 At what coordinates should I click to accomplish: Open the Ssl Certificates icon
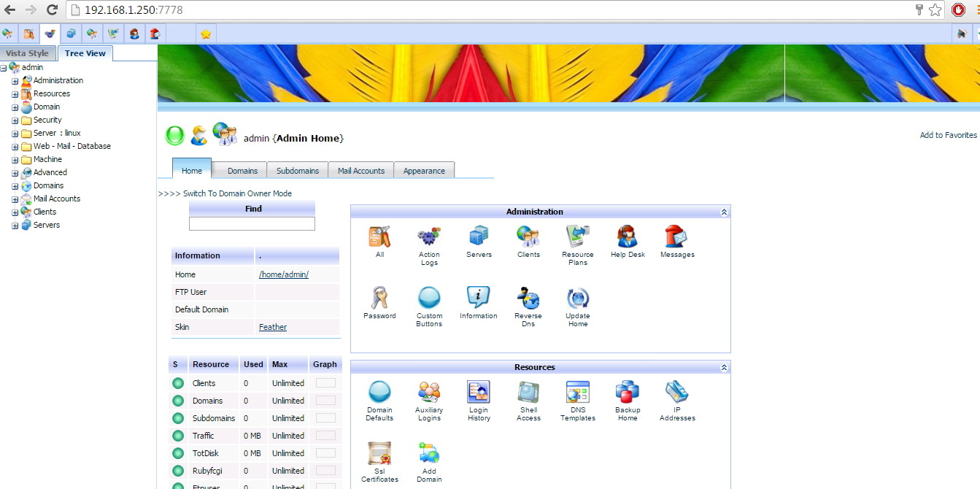point(379,453)
